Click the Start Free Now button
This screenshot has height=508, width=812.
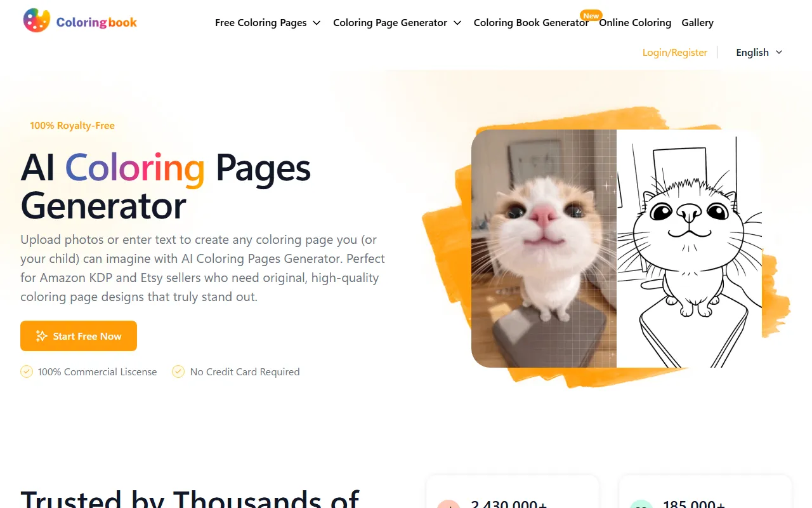79,336
